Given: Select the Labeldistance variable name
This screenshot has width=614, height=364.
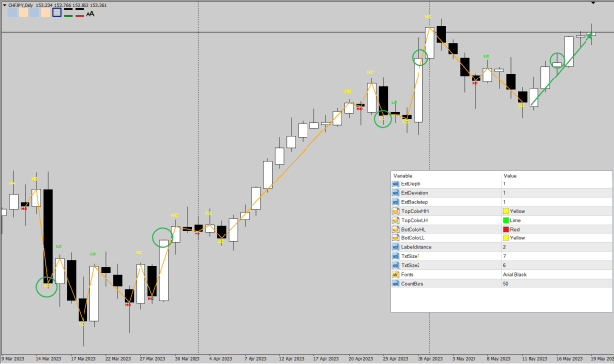Looking at the screenshot, I should click(417, 247).
